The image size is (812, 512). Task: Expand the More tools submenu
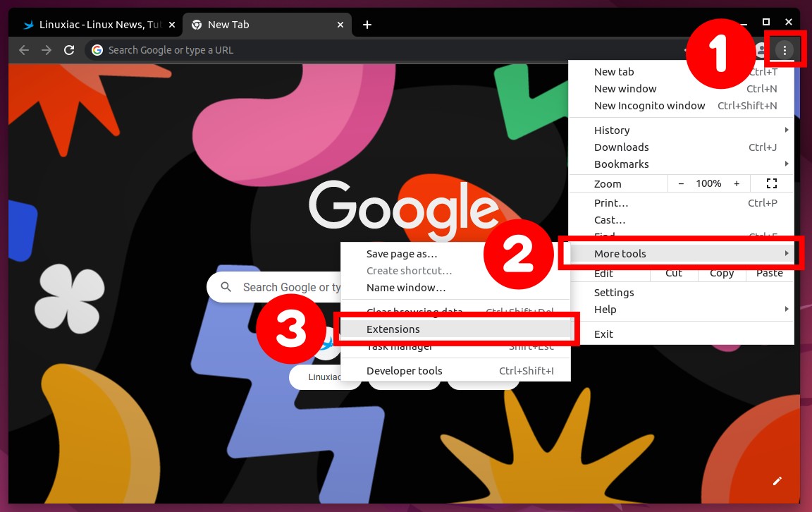681,253
